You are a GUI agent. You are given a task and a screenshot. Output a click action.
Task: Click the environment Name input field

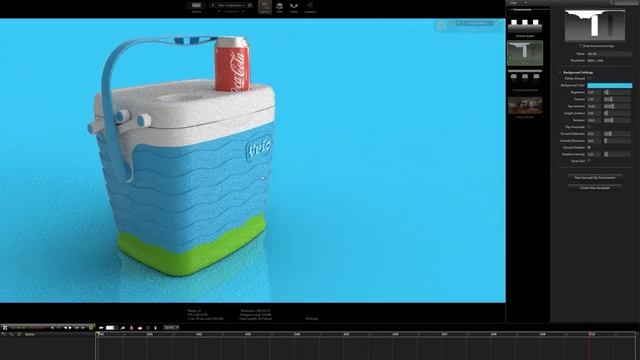click(x=609, y=53)
